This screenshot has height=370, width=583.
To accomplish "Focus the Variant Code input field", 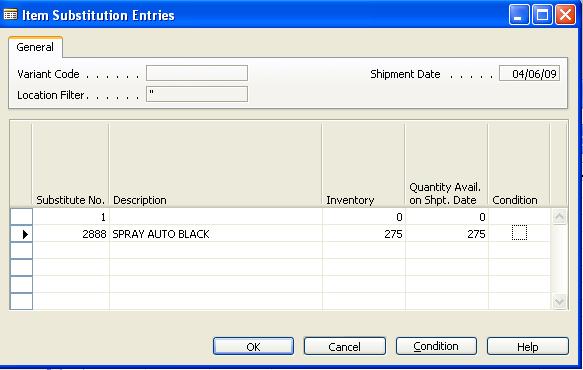I will pyautogui.click(x=197, y=73).
